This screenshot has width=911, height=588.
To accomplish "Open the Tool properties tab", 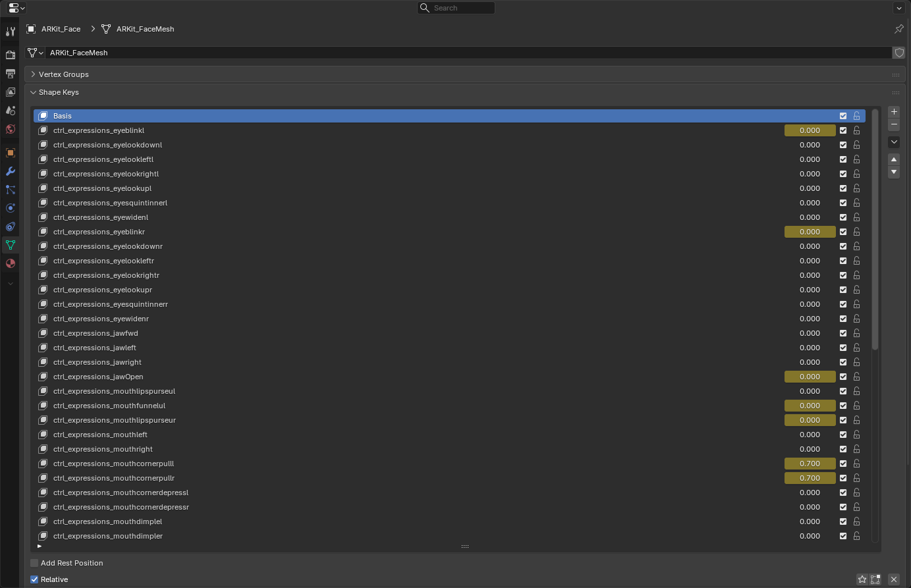I will coord(10,32).
